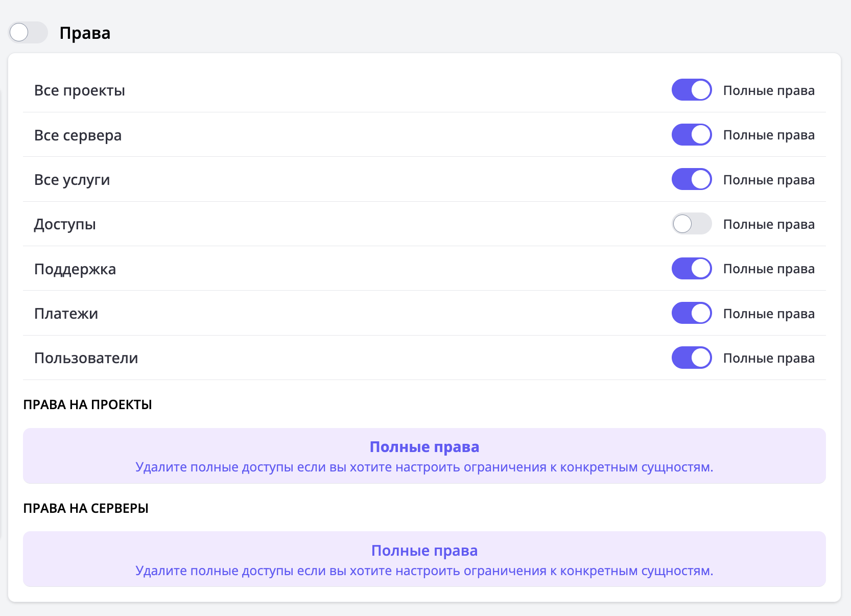This screenshot has width=851, height=616.
Task: Select the "Поддержка" row label
Action: click(x=75, y=269)
